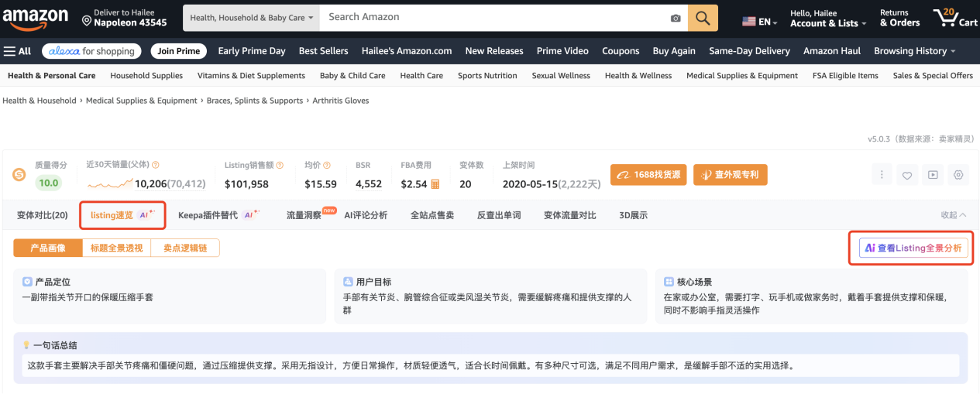The width and height of the screenshot is (980, 394).
Task: Click Arthritis Gloves breadcrumb
Action: coord(341,101)
